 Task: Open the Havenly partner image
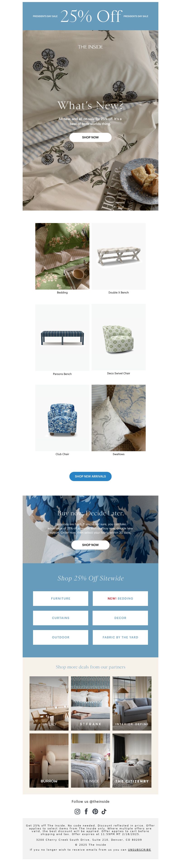[49, 704]
